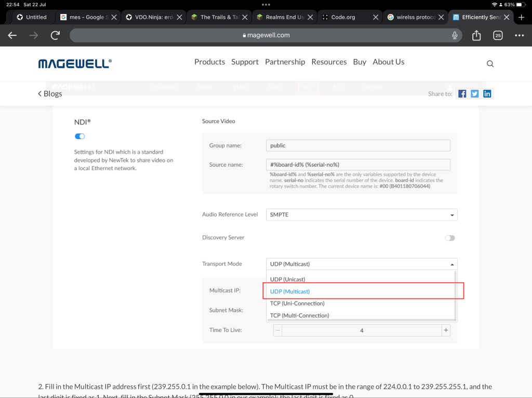This screenshot has height=398, width=532.
Task: Toggle the NDI enable switch
Action: (x=79, y=136)
